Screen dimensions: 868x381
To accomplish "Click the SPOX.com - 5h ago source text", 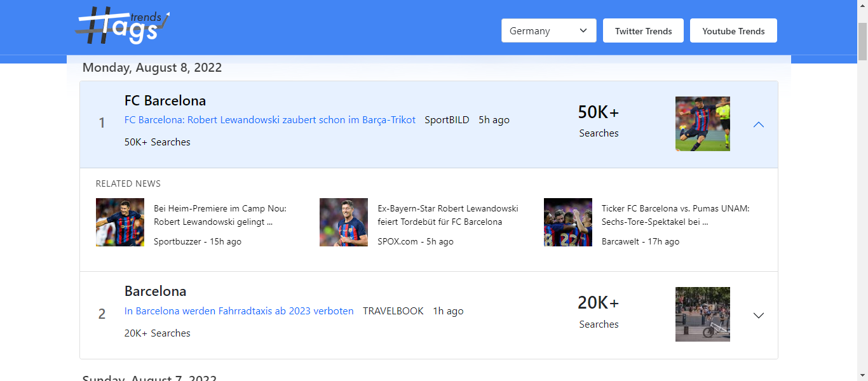I will pos(416,241).
